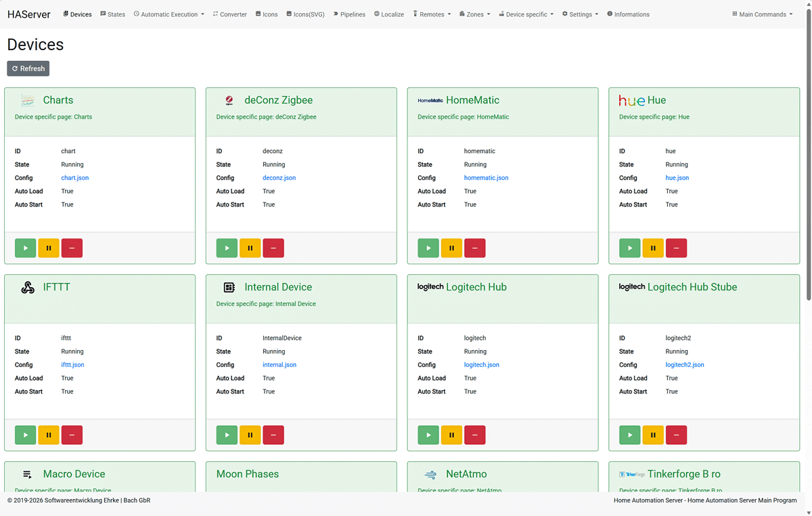
Task: Click red stop button on deConz Zigbee
Action: [273, 248]
